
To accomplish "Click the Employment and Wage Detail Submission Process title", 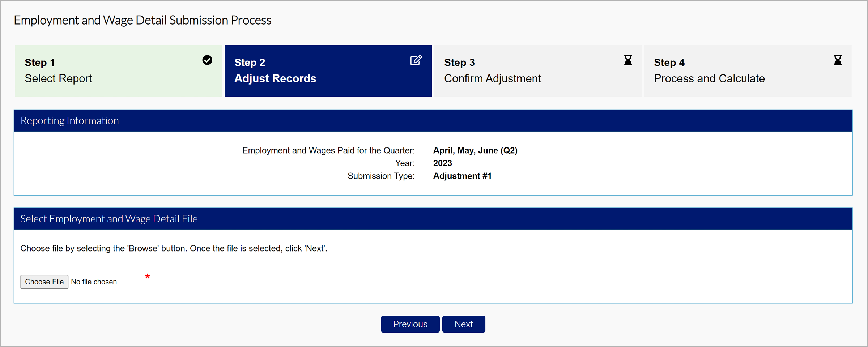I will tap(142, 20).
